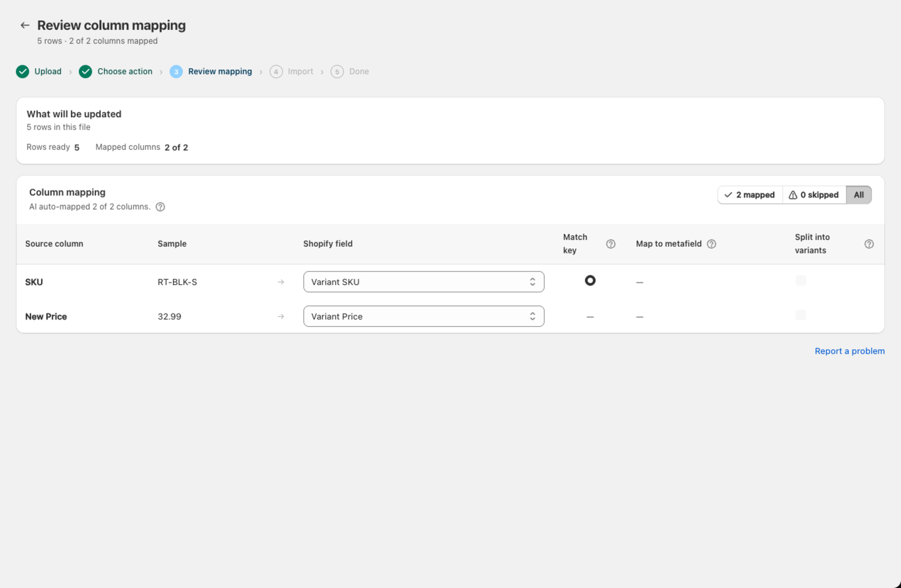Click the Choose action green checkmark icon
Viewport: 901px width, 588px height.
86,72
